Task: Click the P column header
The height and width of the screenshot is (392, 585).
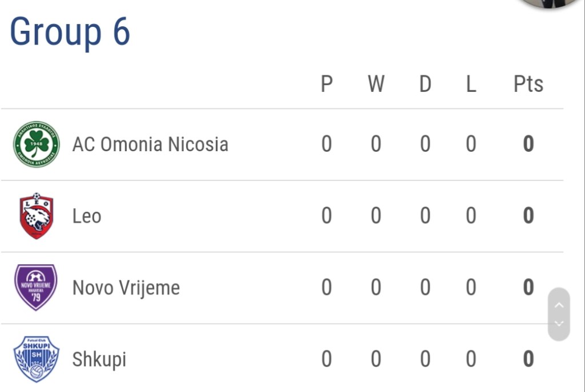Action: click(x=326, y=84)
